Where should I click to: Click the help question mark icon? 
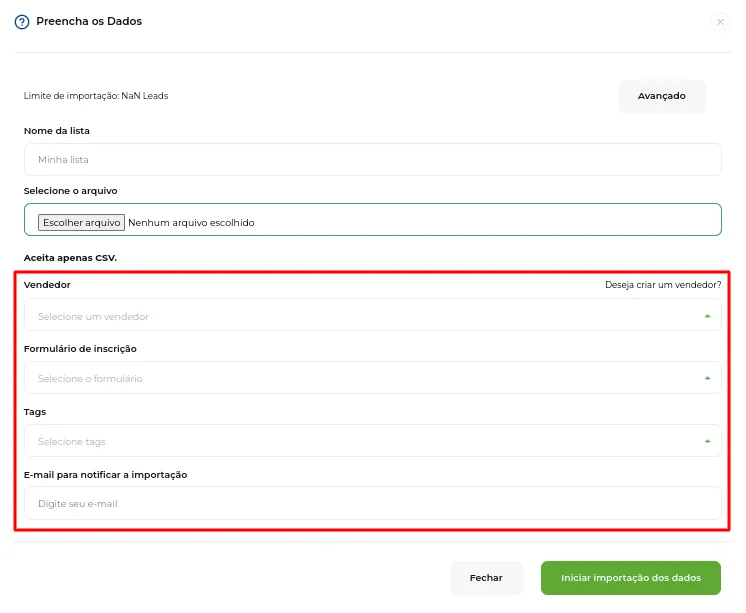pos(22,22)
